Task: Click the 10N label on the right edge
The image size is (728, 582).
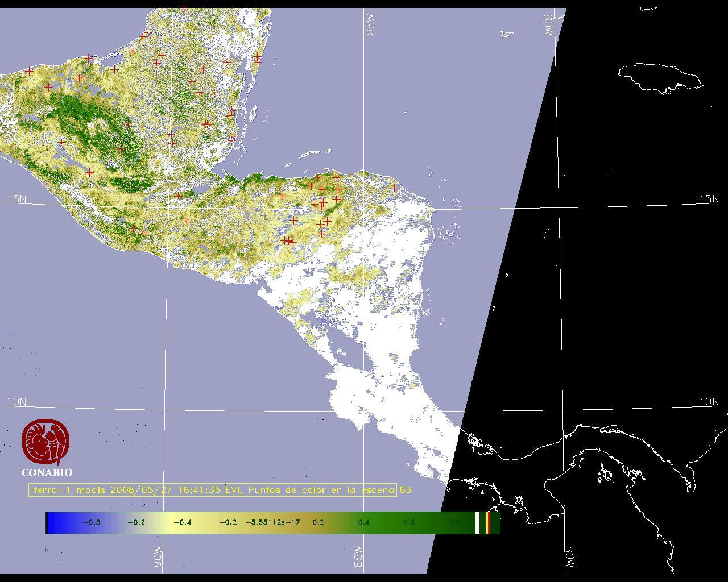Action: tap(709, 402)
